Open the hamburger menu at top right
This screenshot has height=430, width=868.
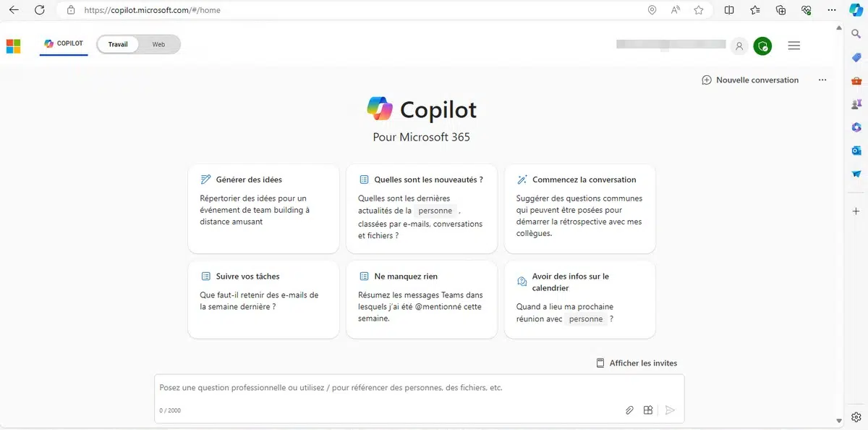tap(793, 46)
